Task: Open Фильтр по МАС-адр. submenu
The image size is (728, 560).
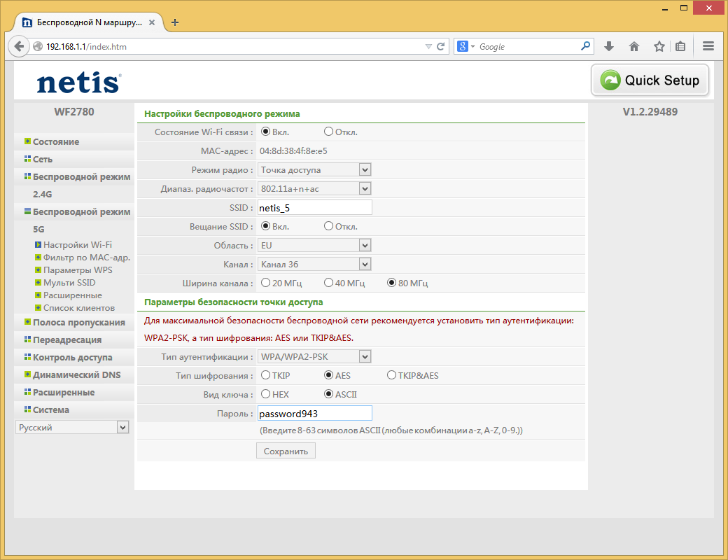Action: pos(86,257)
